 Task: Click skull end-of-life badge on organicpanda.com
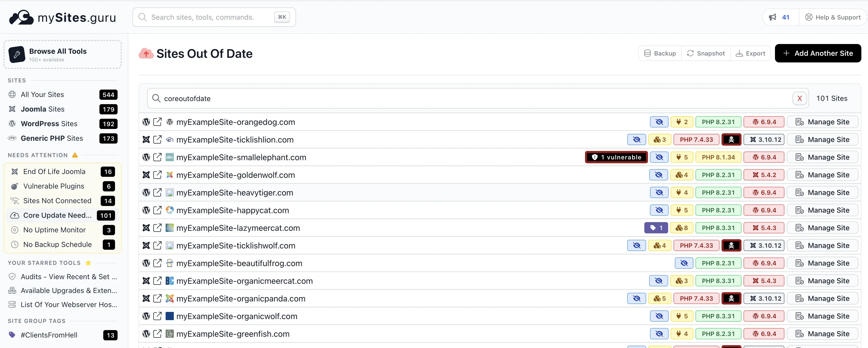[731, 298]
